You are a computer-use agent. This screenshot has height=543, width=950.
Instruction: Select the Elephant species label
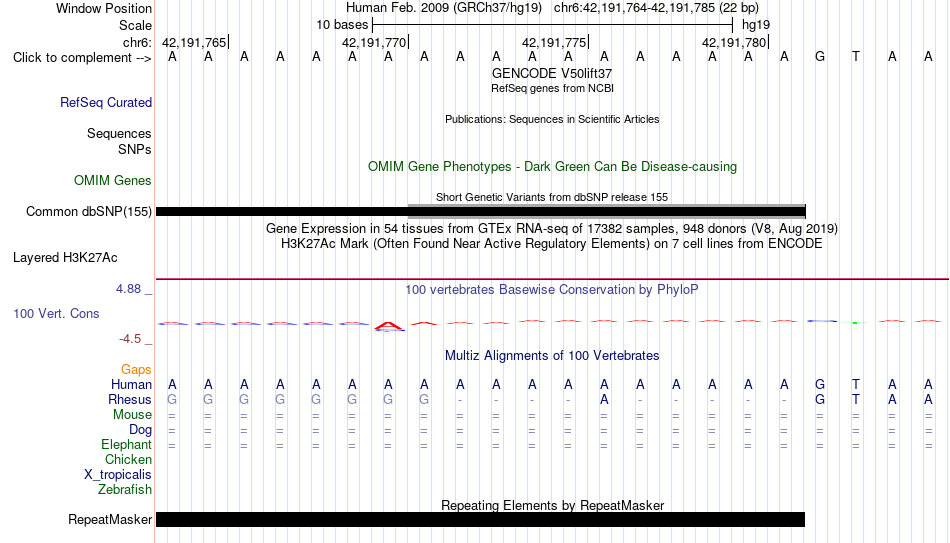(x=126, y=444)
